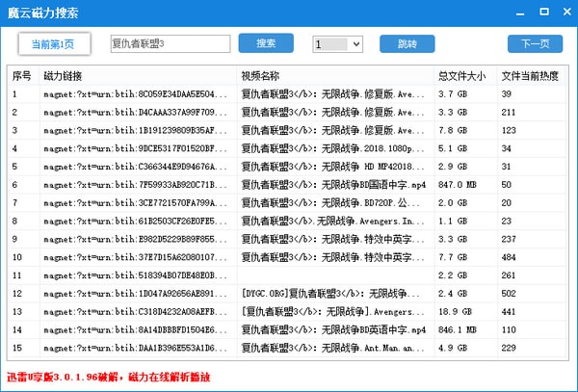Click the heat value 441 cell

click(x=509, y=312)
